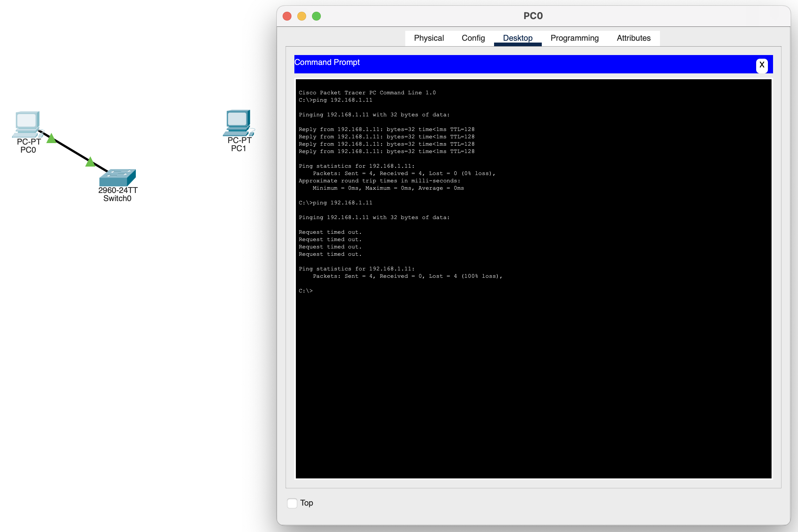Click the green zoom button of PC0 window

pyautogui.click(x=316, y=16)
